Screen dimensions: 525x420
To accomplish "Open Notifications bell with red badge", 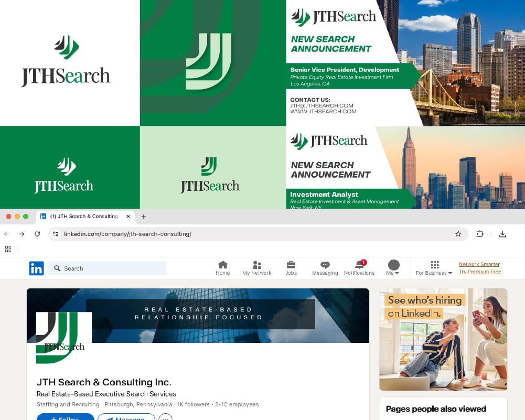I will tap(359, 268).
